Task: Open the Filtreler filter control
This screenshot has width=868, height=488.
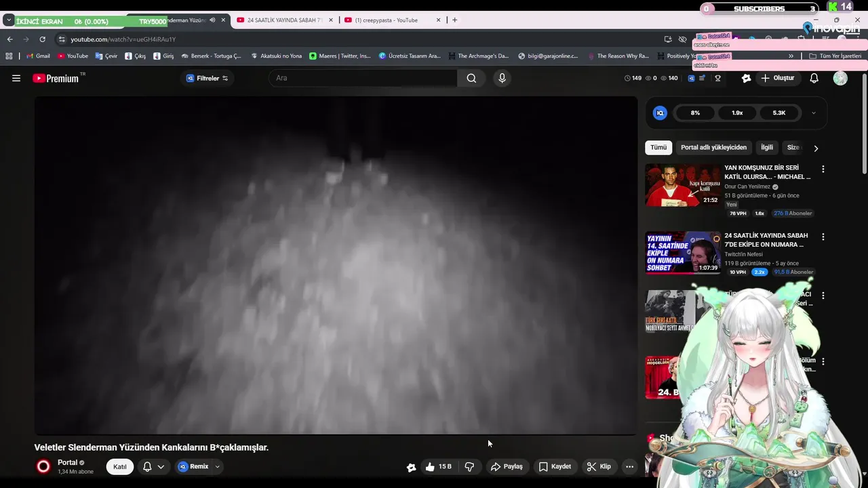Action: point(207,78)
